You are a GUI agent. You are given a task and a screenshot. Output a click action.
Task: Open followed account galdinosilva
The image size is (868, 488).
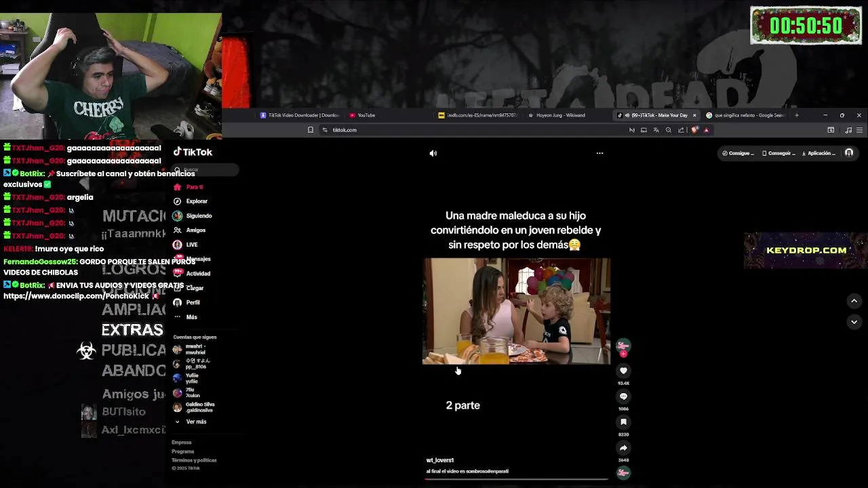[194, 407]
